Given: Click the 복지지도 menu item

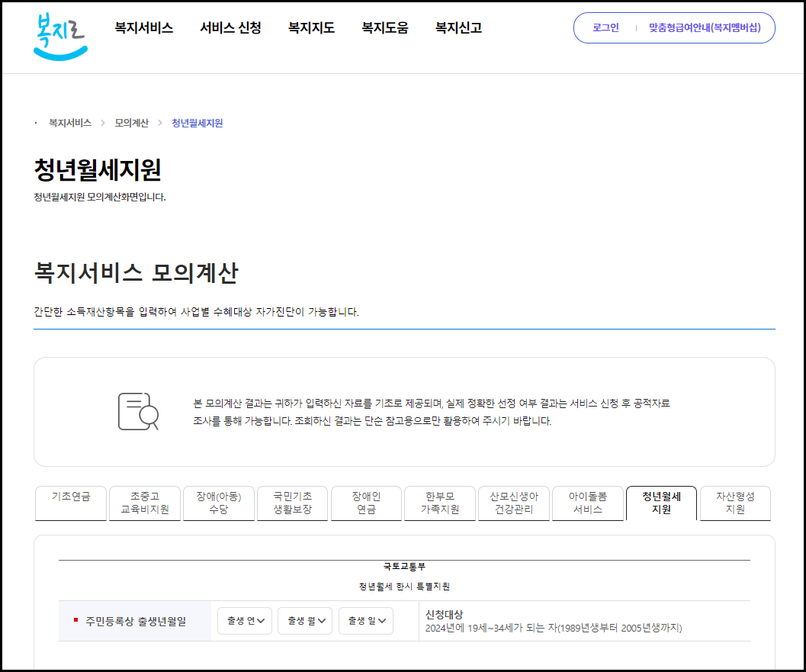Looking at the screenshot, I should coord(310,27).
